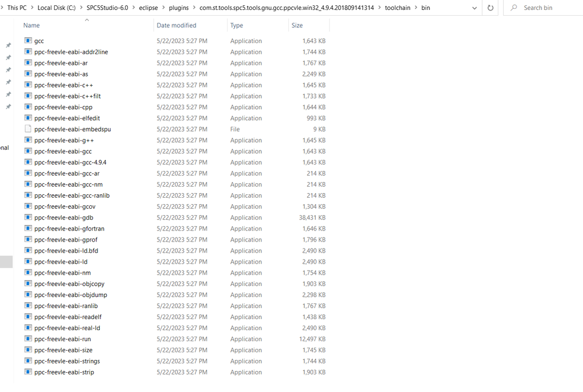This screenshot has height=392, width=583.
Task: Expand the chevron after SPC5Studio-6.0
Action: point(134,8)
